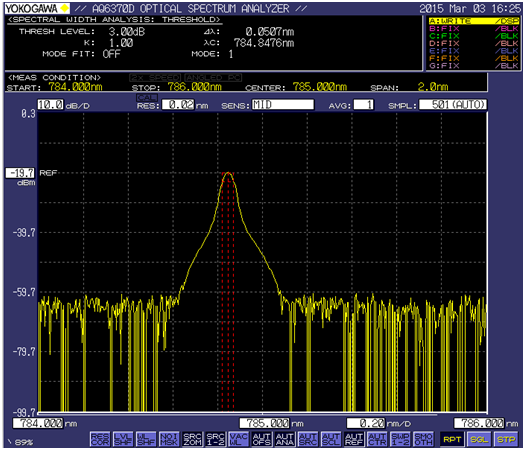Click the -39.7 axis label
The width and height of the screenshot is (525, 450).
[x=24, y=233]
